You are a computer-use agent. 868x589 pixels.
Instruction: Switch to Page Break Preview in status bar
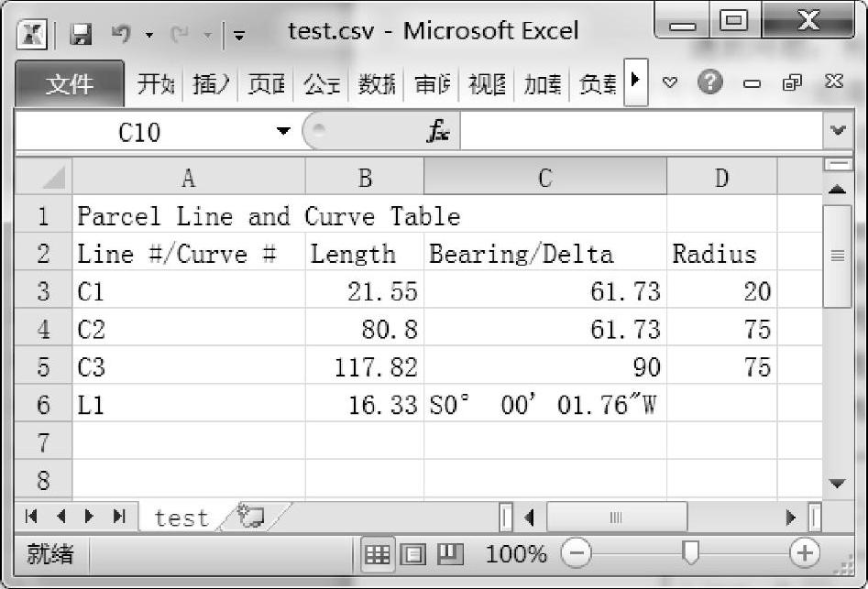coord(450,554)
